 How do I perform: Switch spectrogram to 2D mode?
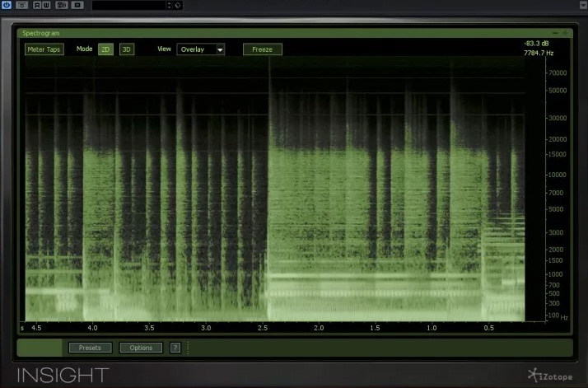[x=105, y=49]
